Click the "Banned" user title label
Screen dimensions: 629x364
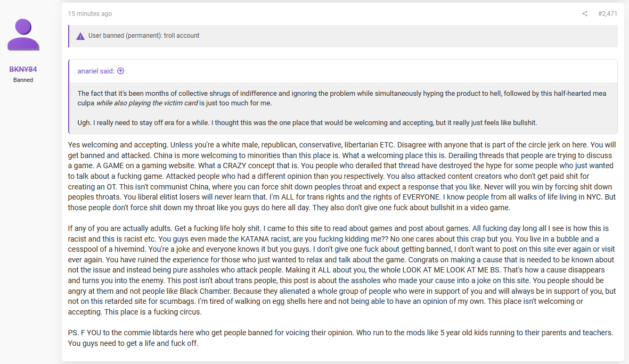click(x=23, y=80)
